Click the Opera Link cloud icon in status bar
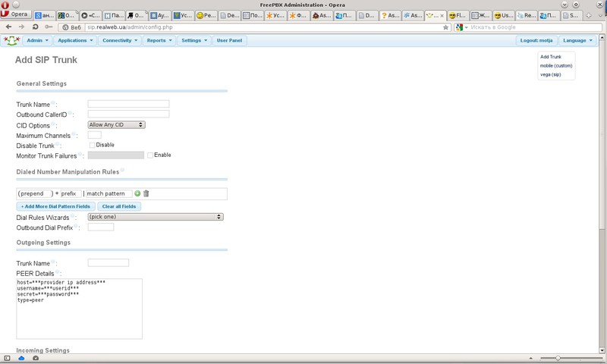 pyautogui.click(x=20, y=358)
